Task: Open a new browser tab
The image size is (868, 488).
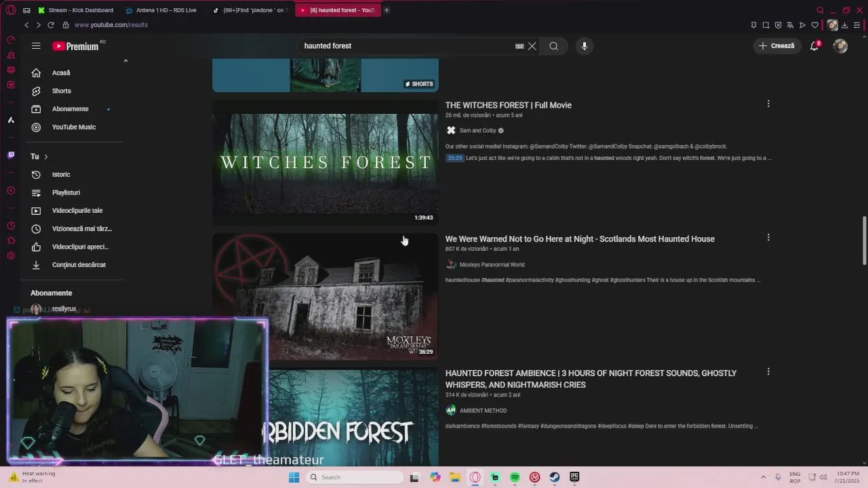Action: [387, 10]
